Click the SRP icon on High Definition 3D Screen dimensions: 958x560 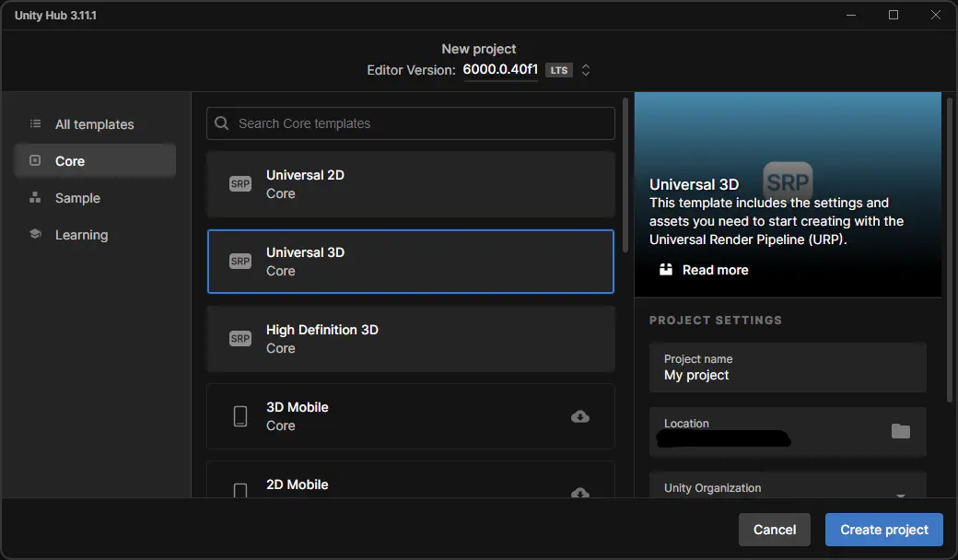click(x=240, y=339)
